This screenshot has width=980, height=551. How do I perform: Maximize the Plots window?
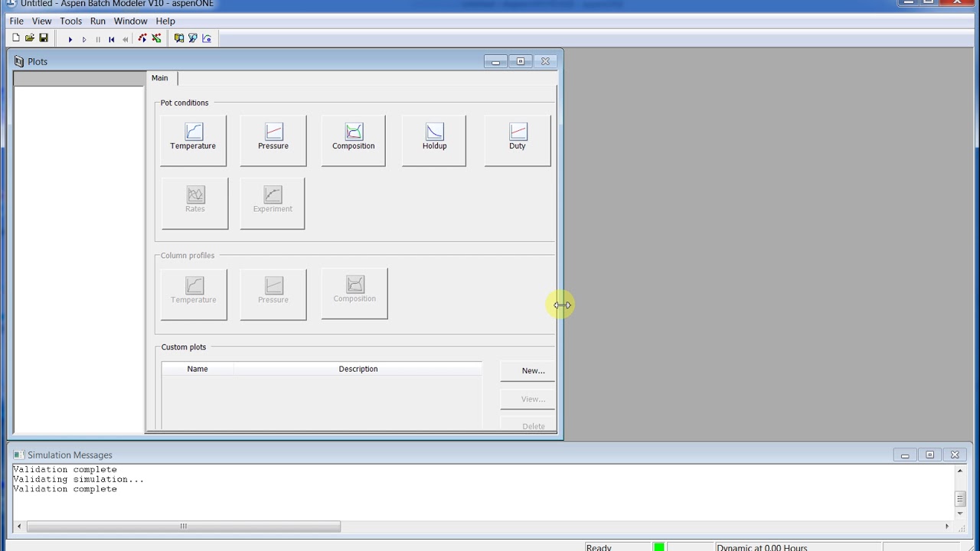pyautogui.click(x=521, y=61)
